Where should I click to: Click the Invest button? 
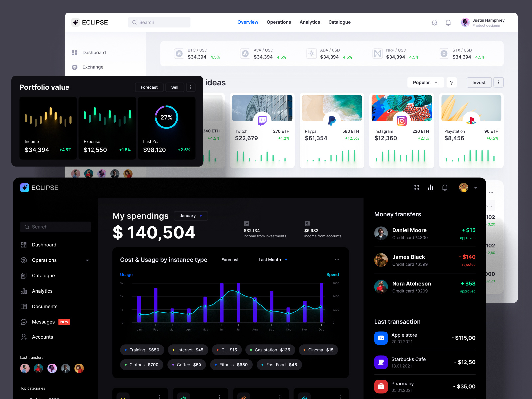479,83
